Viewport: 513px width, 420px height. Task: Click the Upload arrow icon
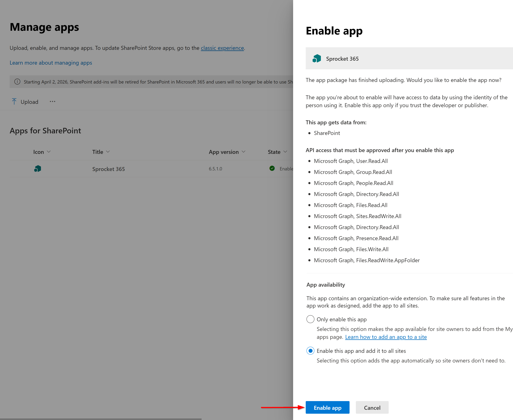(x=14, y=102)
